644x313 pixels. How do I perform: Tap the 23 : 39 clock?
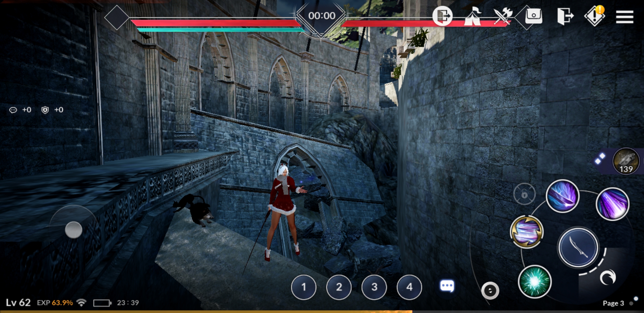128,303
